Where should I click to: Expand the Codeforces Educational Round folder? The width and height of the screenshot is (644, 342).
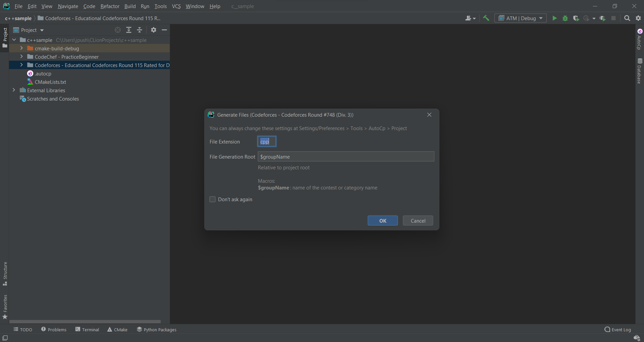21,65
